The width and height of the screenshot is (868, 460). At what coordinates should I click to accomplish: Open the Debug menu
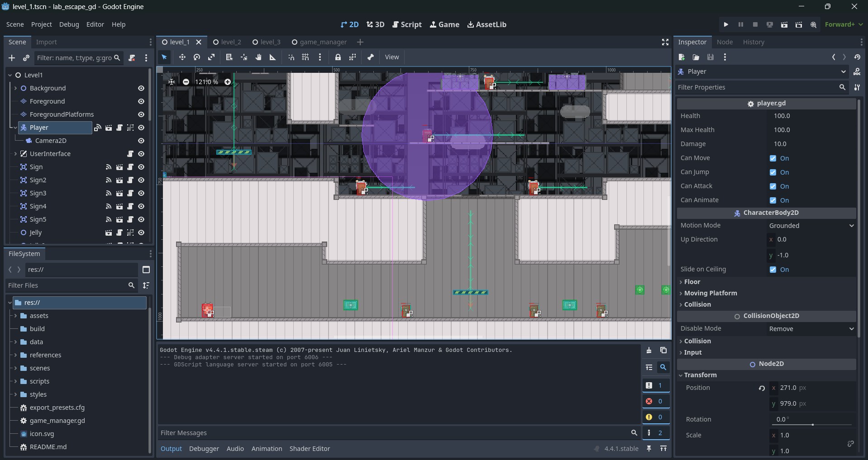(x=69, y=24)
